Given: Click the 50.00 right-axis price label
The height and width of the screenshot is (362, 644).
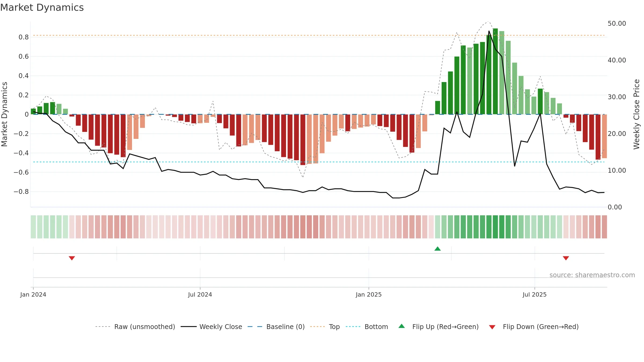Looking at the screenshot, I should pyautogui.click(x=617, y=24).
